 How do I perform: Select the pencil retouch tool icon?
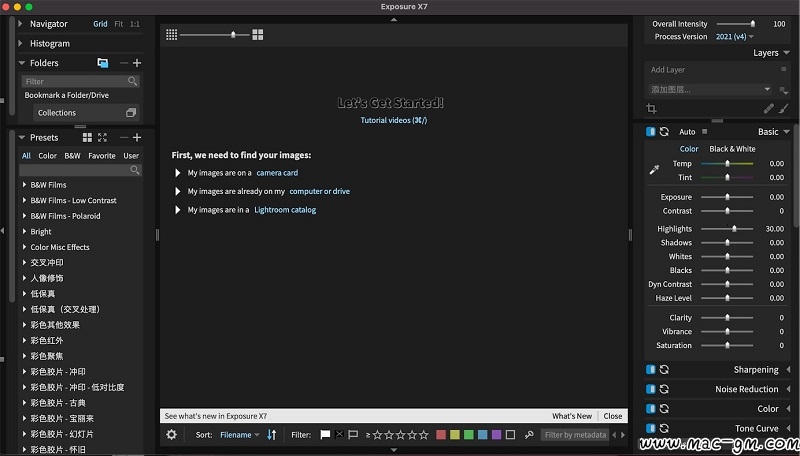(x=768, y=108)
